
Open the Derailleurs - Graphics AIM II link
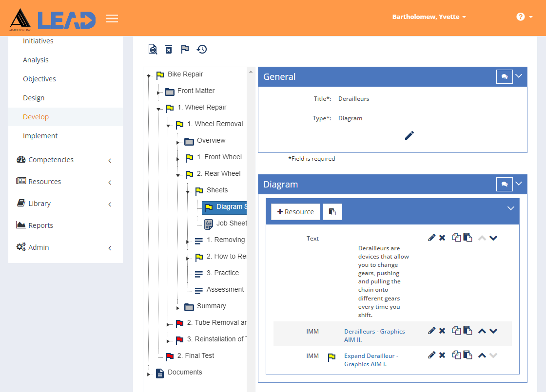[x=374, y=336]
